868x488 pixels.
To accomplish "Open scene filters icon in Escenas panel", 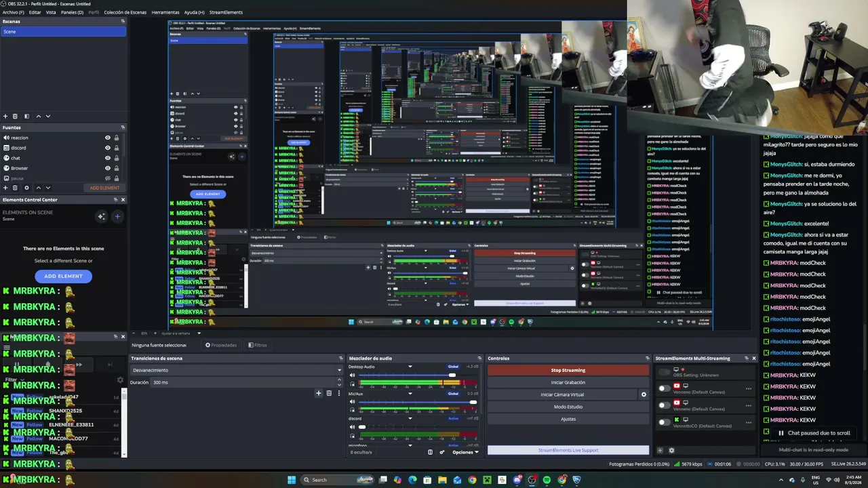I will 27,116.
